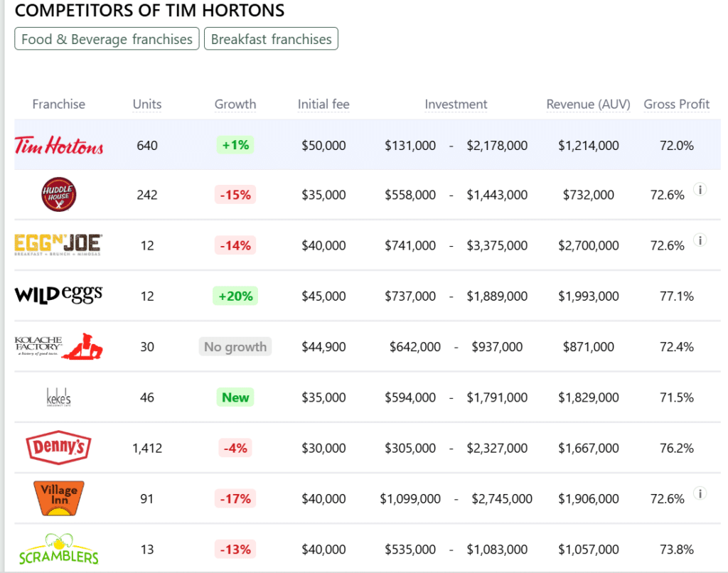The image size is (728, 573).
Task: Sort by the Gross Profit column header
Action: point(677,104)
